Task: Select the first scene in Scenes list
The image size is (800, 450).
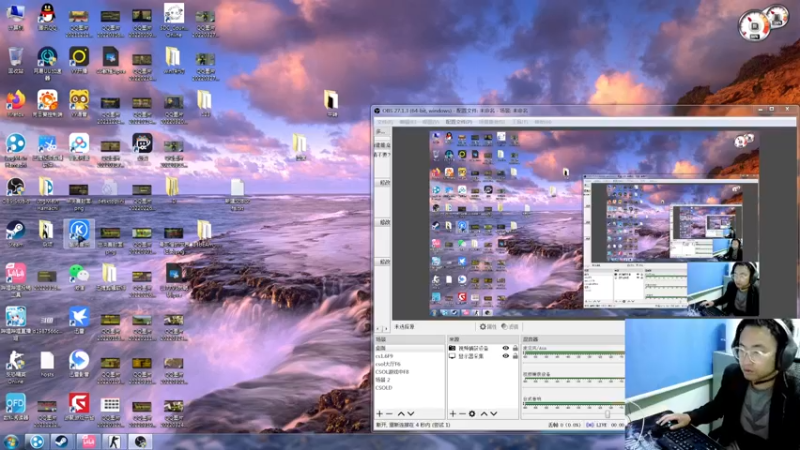Action: click(x=409, y=348)
